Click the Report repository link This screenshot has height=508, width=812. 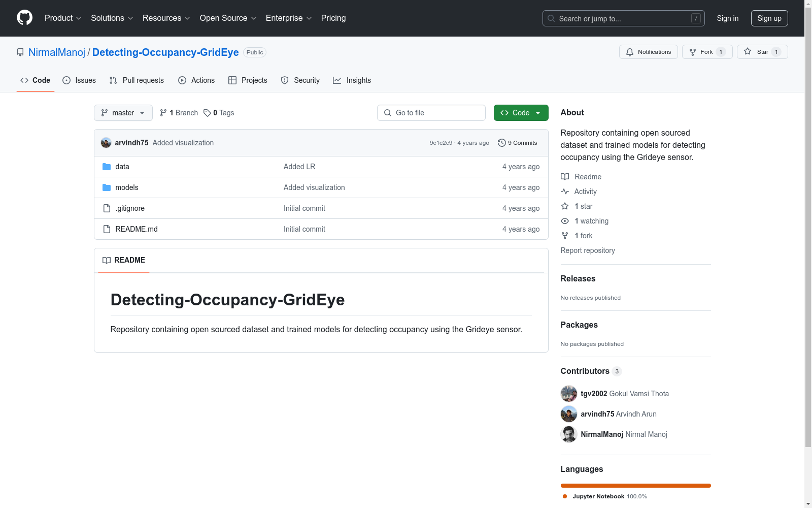coord(588,250)
